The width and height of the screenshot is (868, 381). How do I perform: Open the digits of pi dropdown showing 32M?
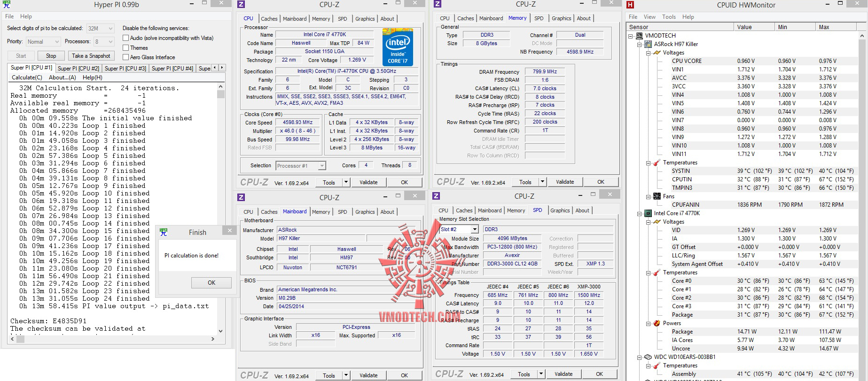click(100, 29)
